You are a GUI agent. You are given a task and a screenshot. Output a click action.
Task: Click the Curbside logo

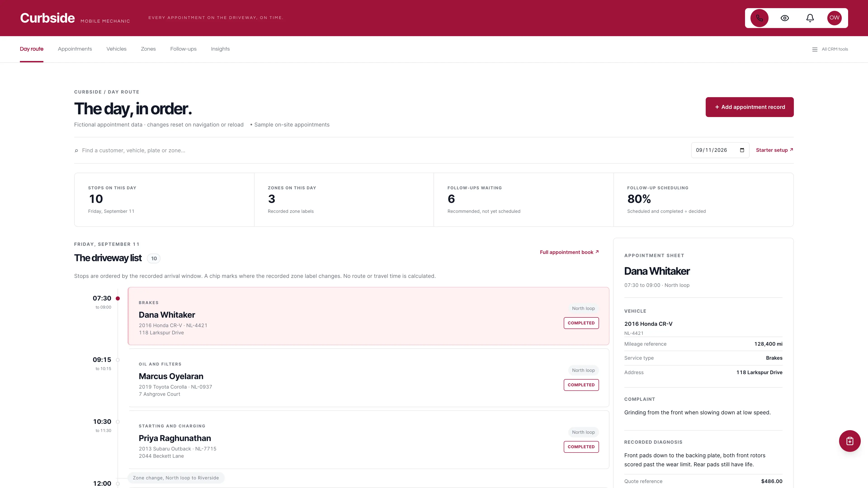[47, 18]
